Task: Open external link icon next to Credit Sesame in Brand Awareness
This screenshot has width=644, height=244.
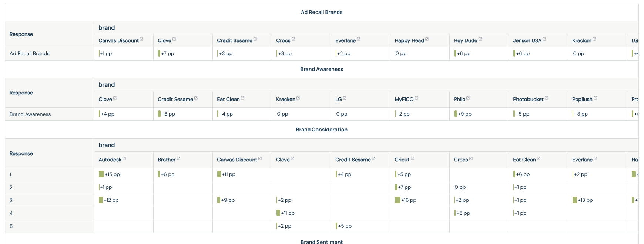Action: (196, 98)
